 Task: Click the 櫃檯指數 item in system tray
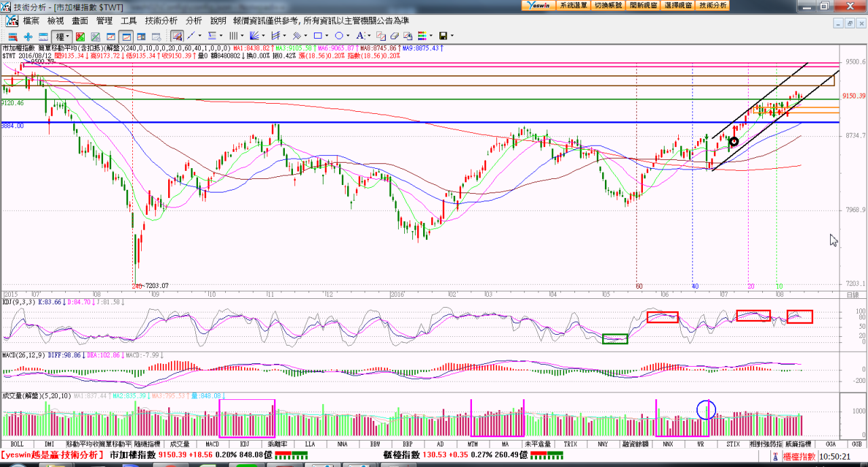click(798, 457)
